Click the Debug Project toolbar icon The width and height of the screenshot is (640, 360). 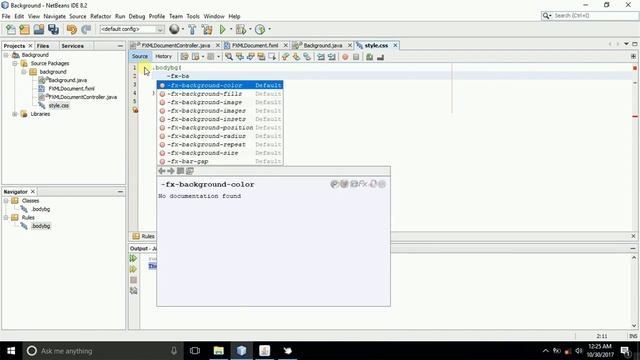click(x=241, y=29)
